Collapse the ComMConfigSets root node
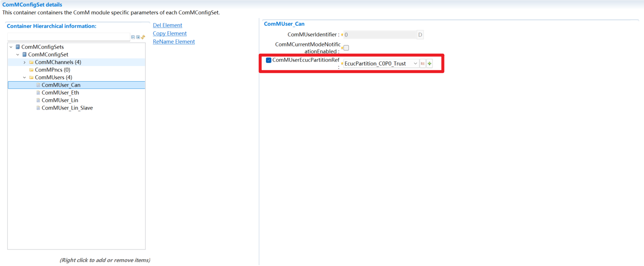This screenshot has height=266, width=644. (11, 47)
